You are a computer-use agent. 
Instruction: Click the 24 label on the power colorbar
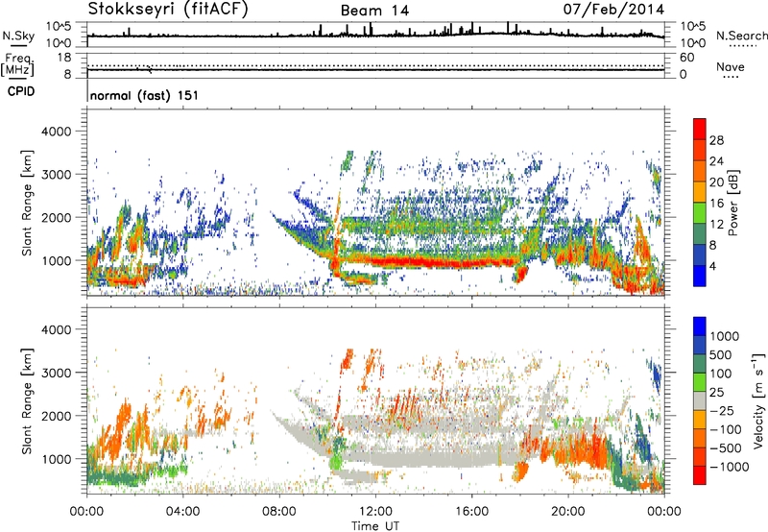click(716, 161)
